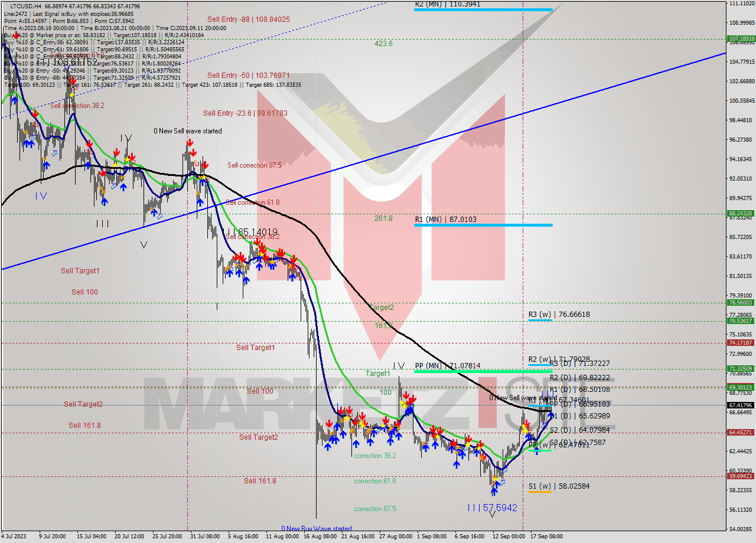The height and width of the screenshot is (543, 756).
Task: Click the 54.00285 price axis value
Action: coord(741,529)
